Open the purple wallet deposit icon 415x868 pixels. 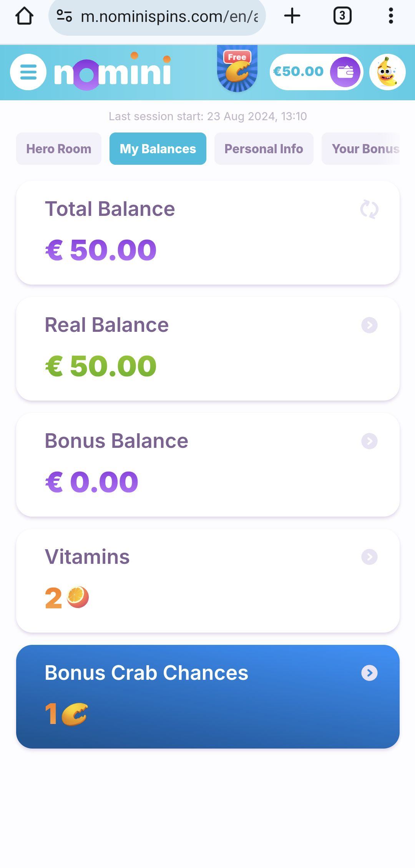345,72
